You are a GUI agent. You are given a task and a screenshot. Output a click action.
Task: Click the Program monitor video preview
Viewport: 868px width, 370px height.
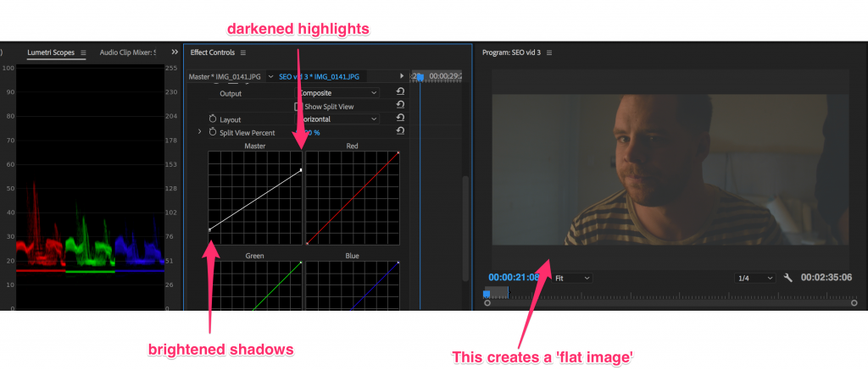tap(670, 170)
